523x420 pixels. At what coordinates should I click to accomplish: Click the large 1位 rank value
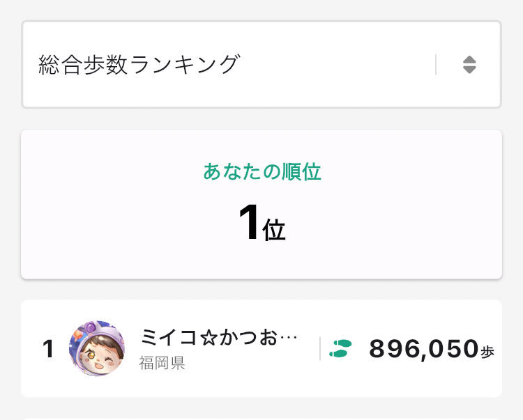click(x=261, y=224)
